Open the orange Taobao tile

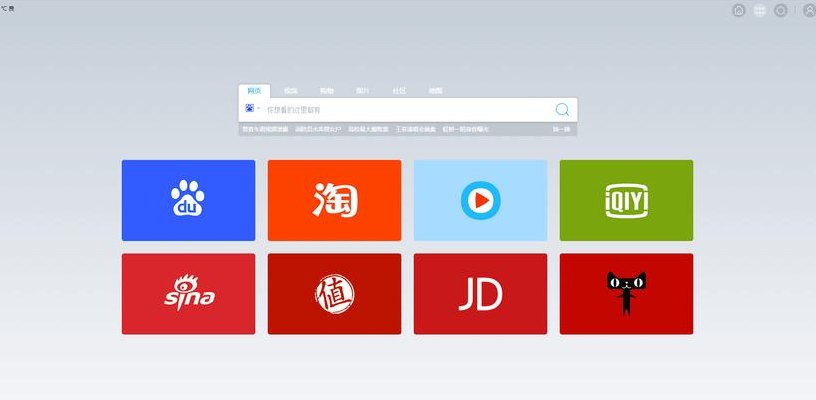335,200
